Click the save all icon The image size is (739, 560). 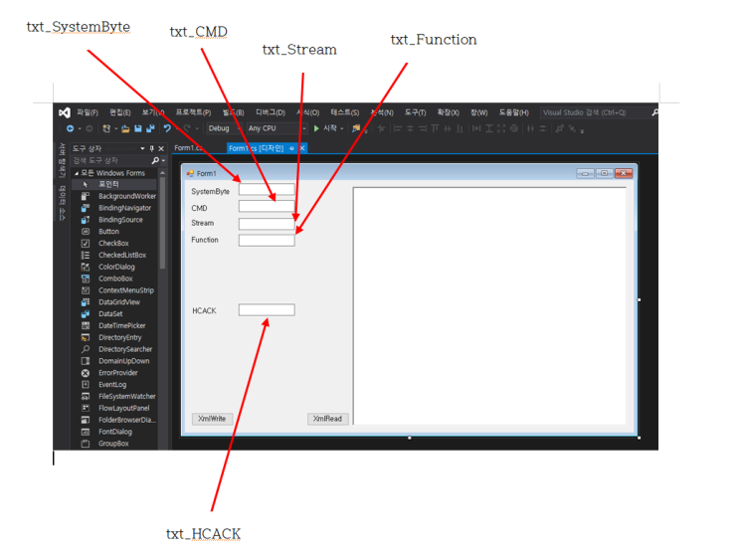[x=150, y=128]
